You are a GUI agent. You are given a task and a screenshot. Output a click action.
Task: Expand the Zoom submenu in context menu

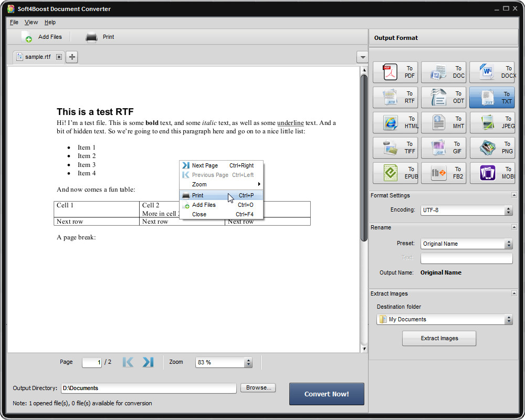coord(222,184)
